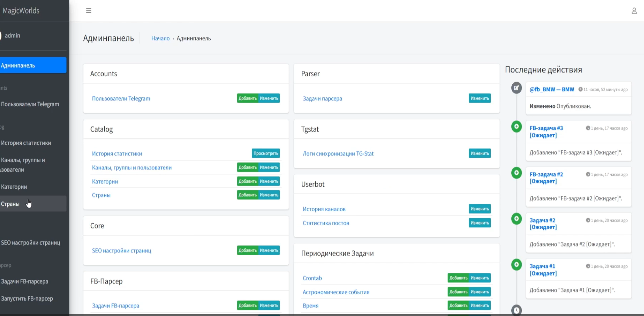Click Изменить for Страны

click(269, 195)
